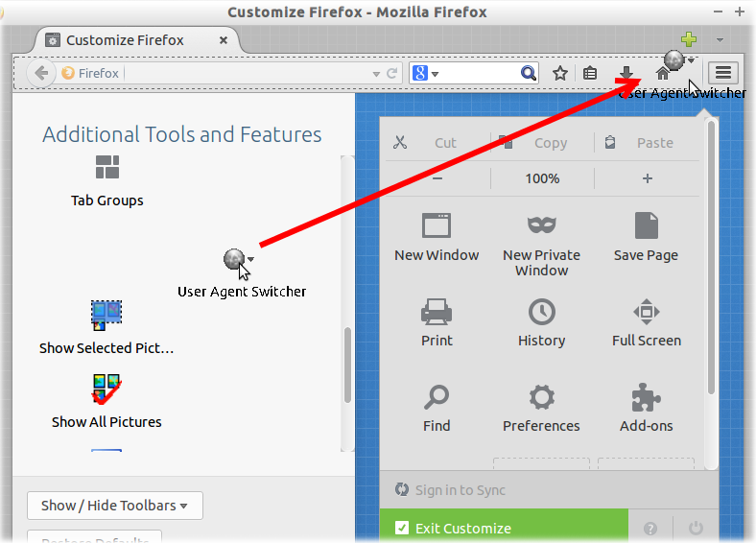Click the Print icon in menu panel
756x543 pixels.
(x=437, y=313)
